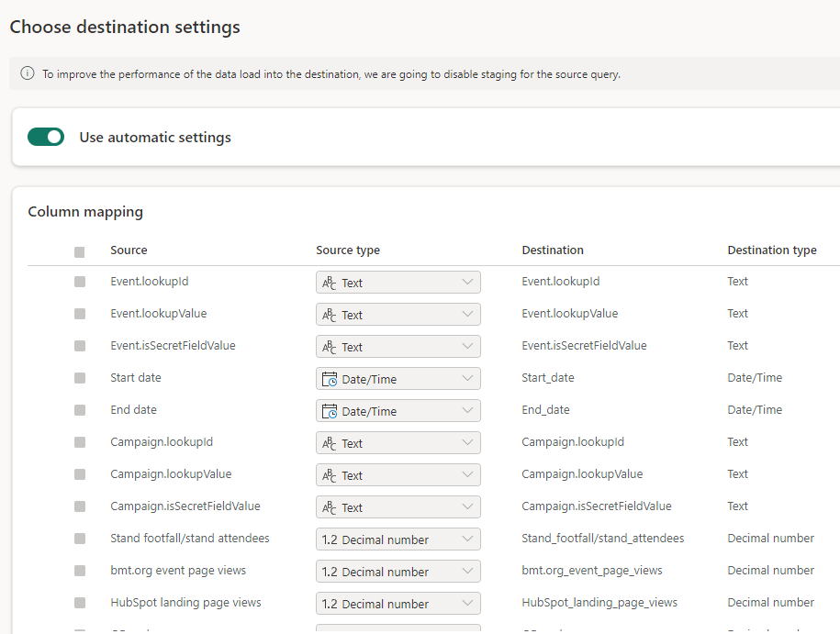Select the checkbox beside Campaign.lookupId
This screenshot has height=634, width=840.
tap(80, 442)
